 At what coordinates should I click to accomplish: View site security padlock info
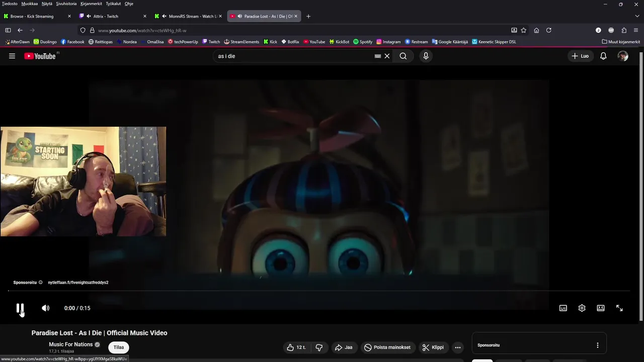92,30
